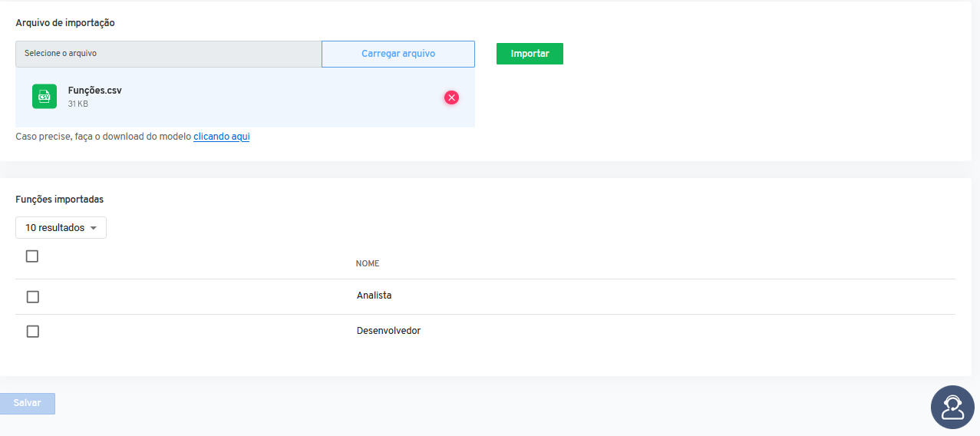Open the 10 resultados dropdown
This screenshot has width=980, height=436.
61,228
